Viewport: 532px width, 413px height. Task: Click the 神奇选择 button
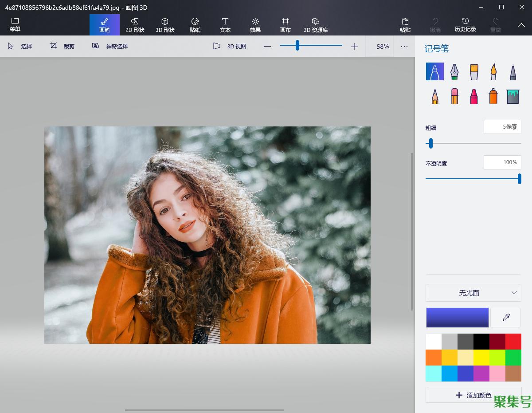pyautogui.click(x=110, y=46)
